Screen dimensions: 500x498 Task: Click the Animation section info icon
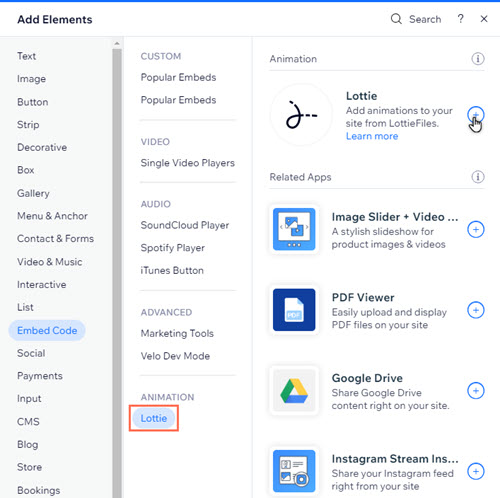pos(478,59)
